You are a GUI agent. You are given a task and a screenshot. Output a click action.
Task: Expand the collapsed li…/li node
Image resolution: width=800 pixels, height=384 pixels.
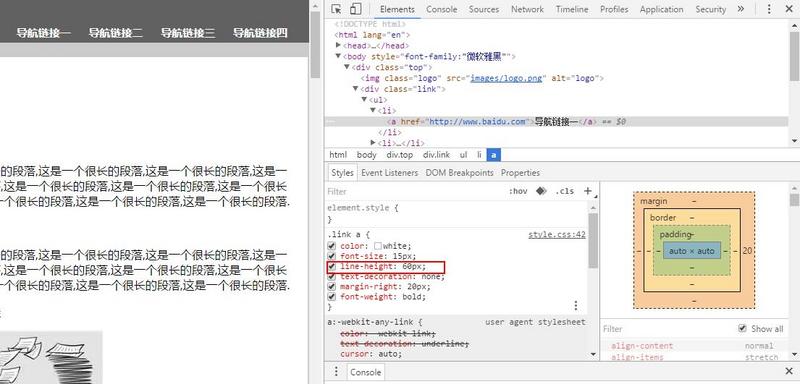tap(373, 143)
